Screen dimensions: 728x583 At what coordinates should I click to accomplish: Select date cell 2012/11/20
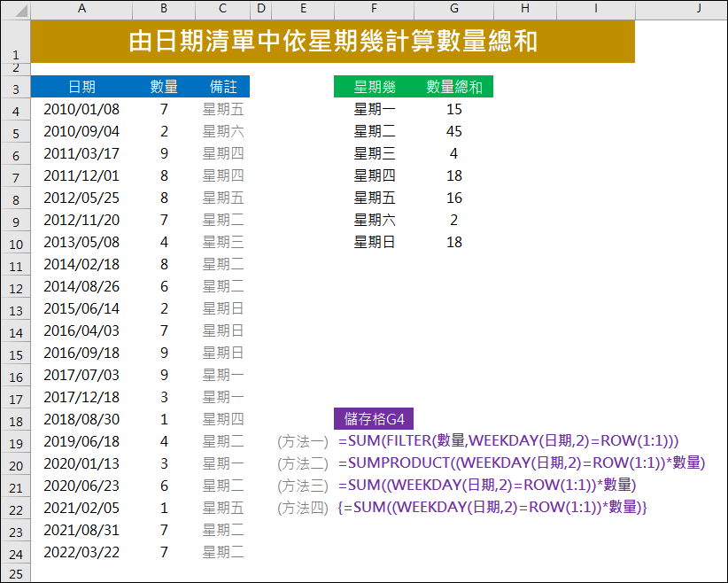click(81, 220)
